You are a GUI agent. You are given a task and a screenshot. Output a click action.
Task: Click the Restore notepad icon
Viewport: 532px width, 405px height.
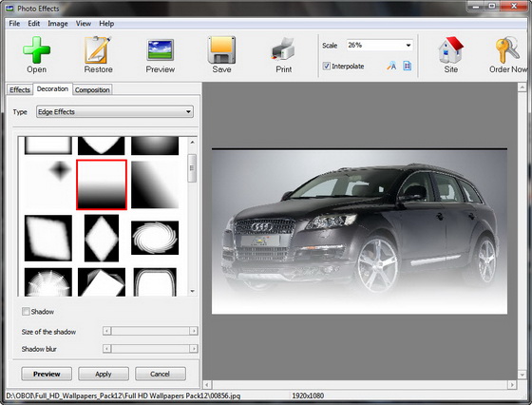coord(98,49)
